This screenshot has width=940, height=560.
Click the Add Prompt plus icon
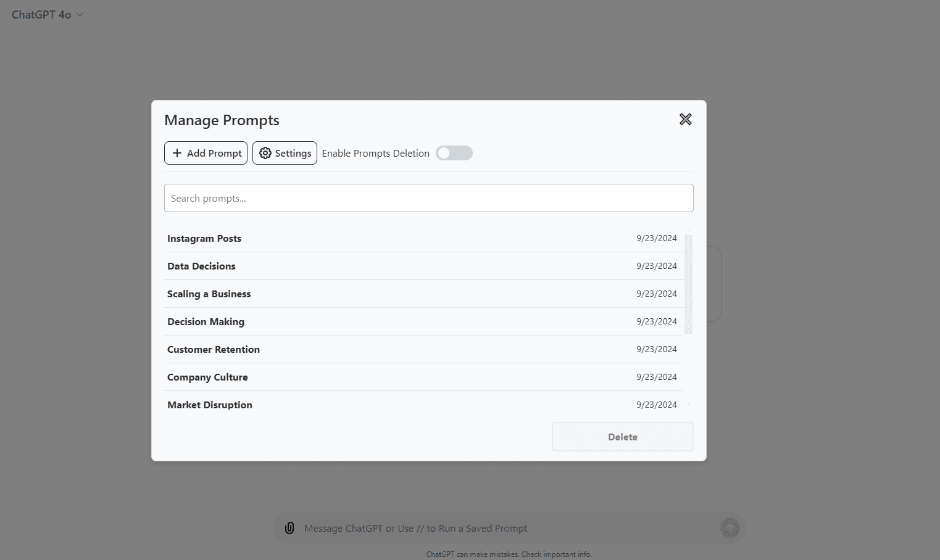(x=177, y=153)
